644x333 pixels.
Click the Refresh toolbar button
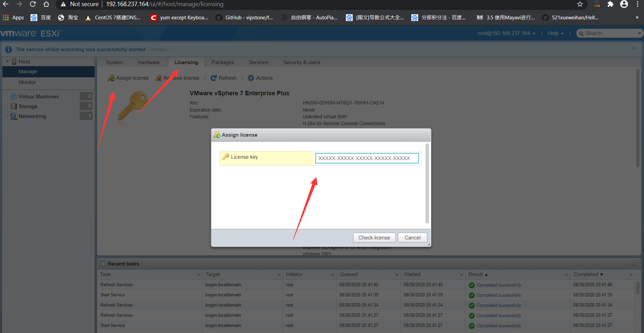[x=223, y=78]
